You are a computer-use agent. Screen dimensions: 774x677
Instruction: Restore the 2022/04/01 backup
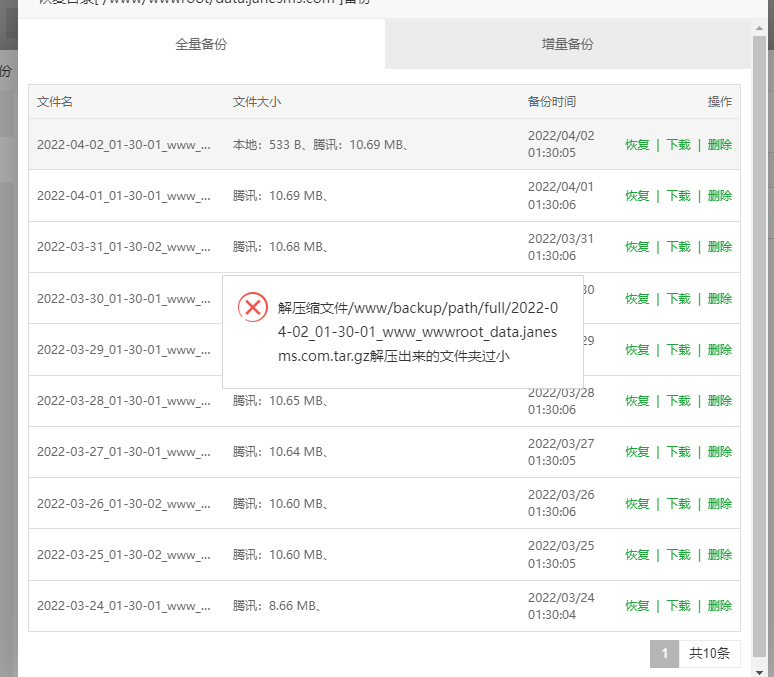tap(637, 196)
